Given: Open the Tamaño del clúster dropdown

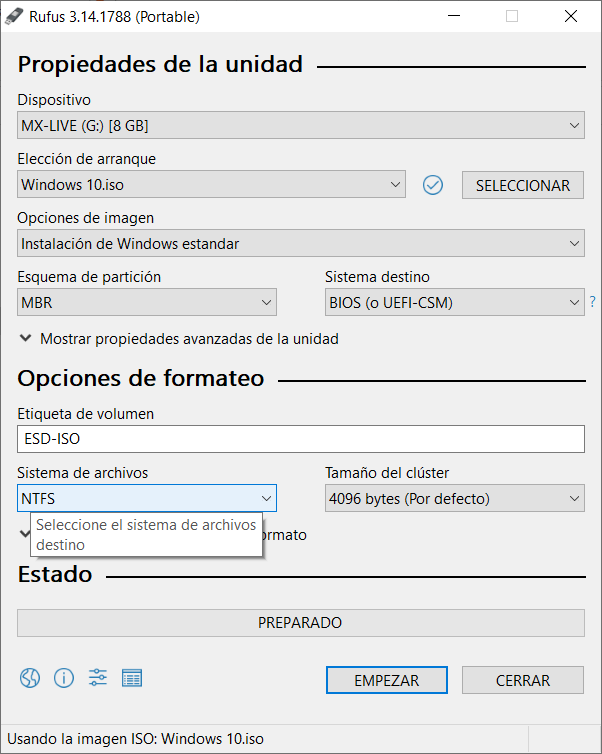Looking at the screenshot, I should point(455,498).
